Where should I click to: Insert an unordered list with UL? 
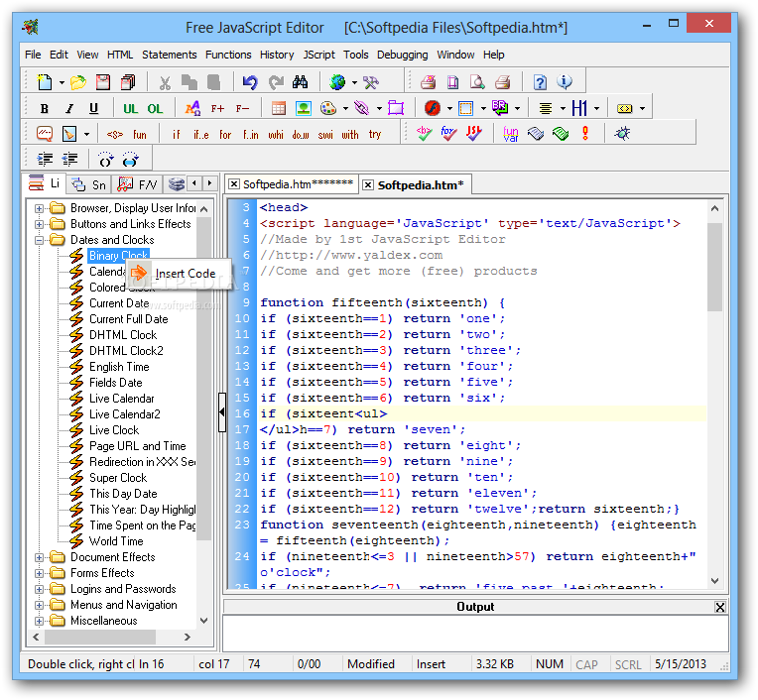click(130, 109)
